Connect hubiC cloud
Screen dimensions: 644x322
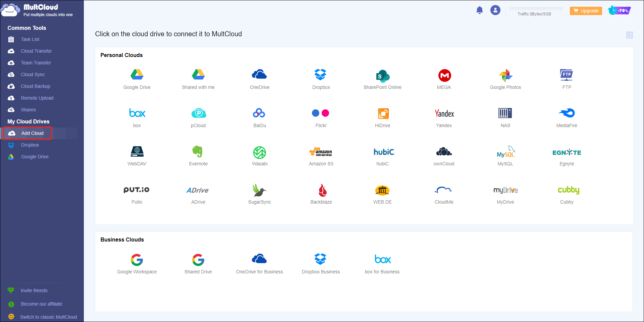coord(384,152)
